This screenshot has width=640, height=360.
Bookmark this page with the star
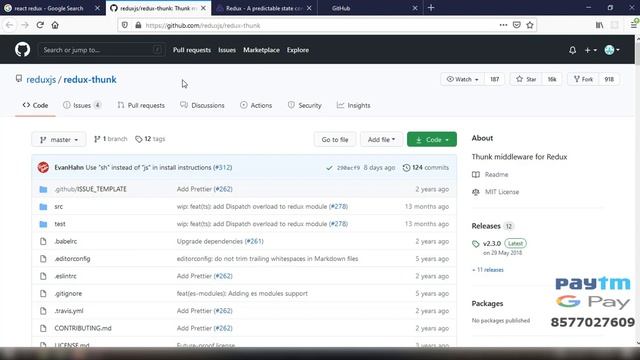pyautogui.click(x=530, y=25)
